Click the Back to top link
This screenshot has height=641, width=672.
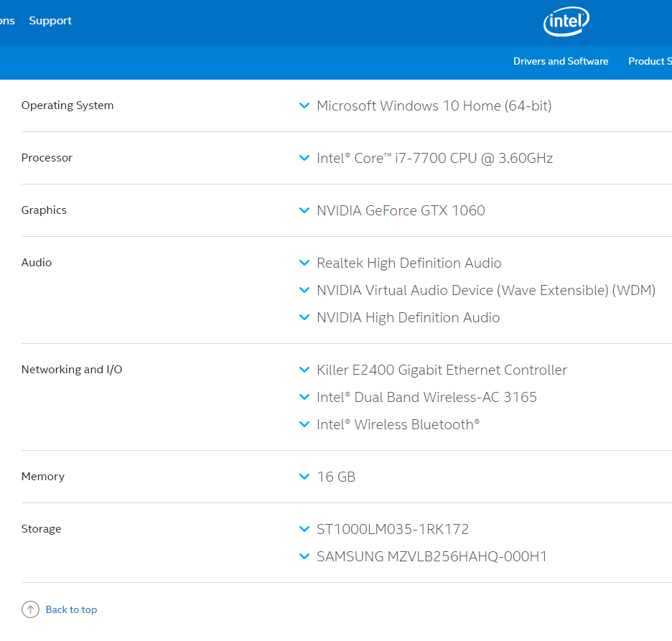pyautogui.click(x=71, y=609)
